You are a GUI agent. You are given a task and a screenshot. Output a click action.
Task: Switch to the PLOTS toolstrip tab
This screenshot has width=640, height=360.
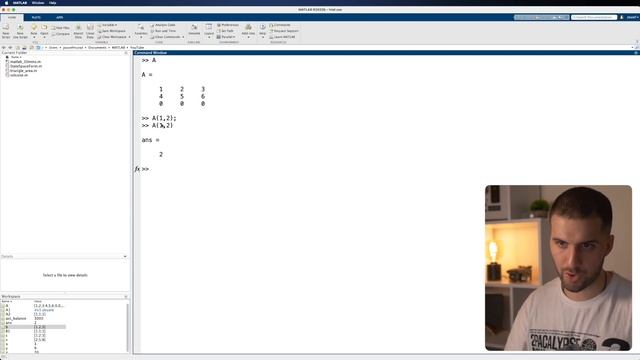pyautogui.click(x=36, y=18)
